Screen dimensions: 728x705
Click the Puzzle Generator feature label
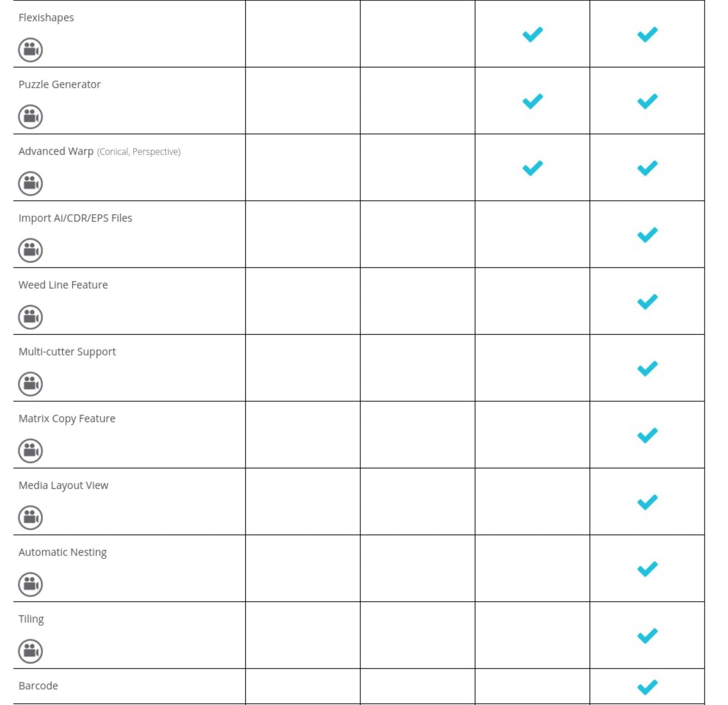click(x=59, y=84)
